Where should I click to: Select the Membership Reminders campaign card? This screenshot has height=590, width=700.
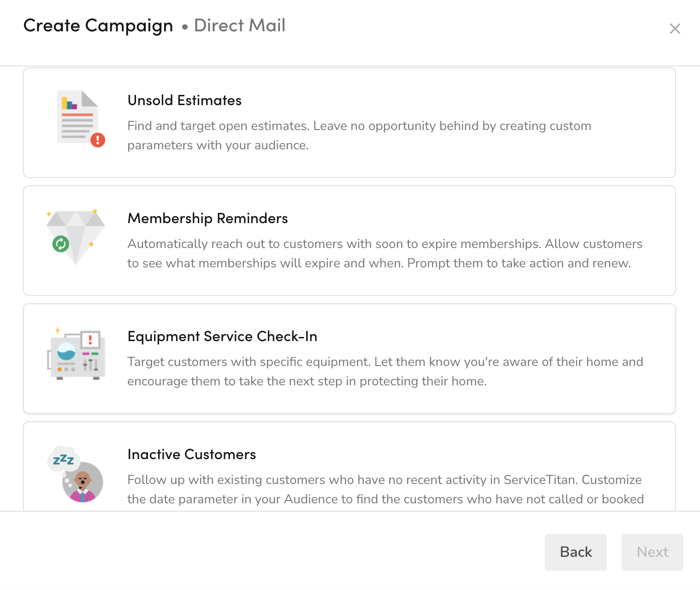[350, 240]
